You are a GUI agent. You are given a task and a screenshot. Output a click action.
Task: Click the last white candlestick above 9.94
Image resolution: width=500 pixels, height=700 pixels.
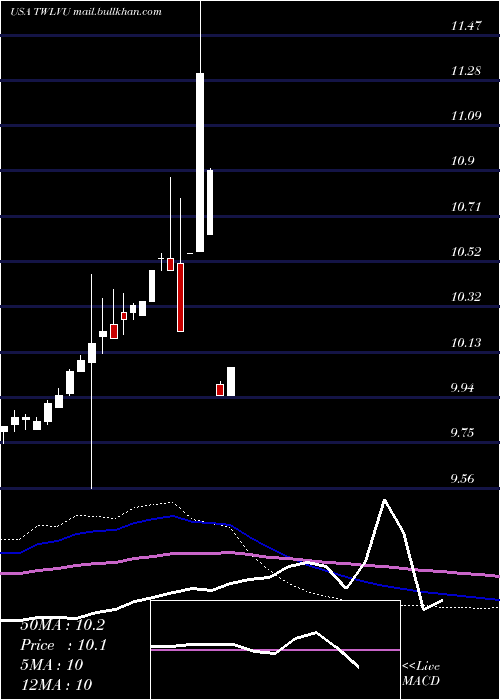[x=231, y=382]
